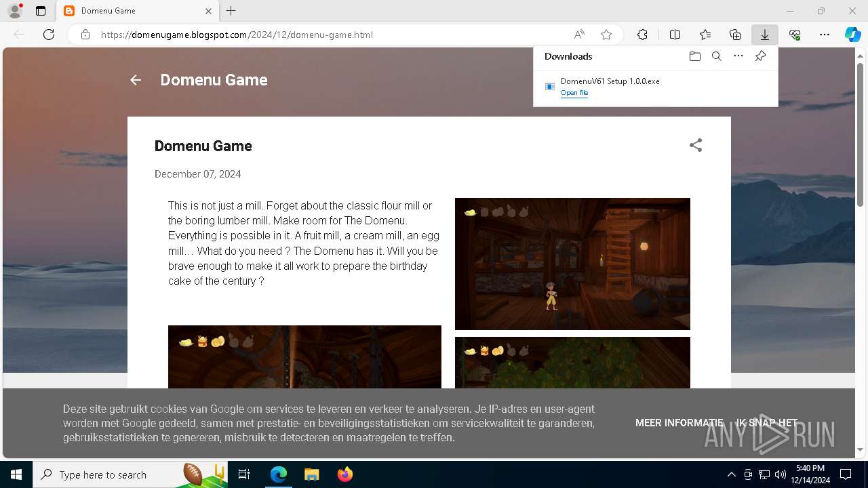Open Firefox from taskbar
The width and height of the screenshot is (868, 488).
[344, 474]
